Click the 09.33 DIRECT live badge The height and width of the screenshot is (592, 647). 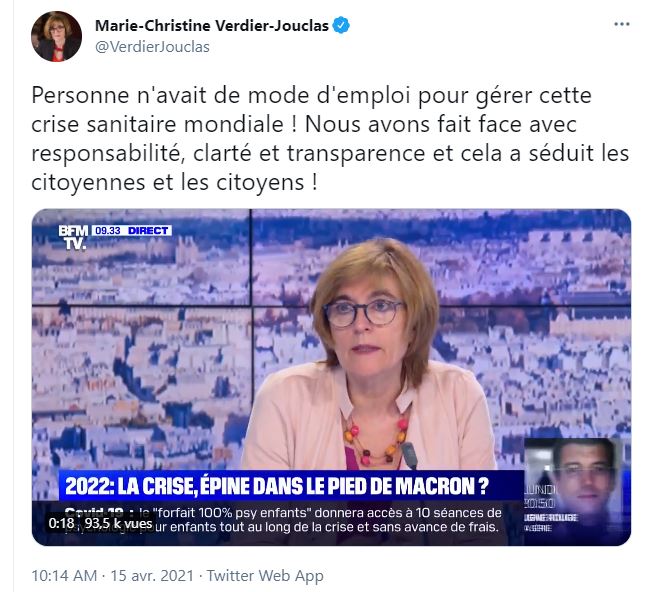[x=131, y=231]
